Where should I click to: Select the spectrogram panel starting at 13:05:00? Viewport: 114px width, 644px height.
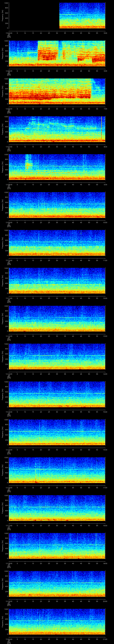(57, 54)
